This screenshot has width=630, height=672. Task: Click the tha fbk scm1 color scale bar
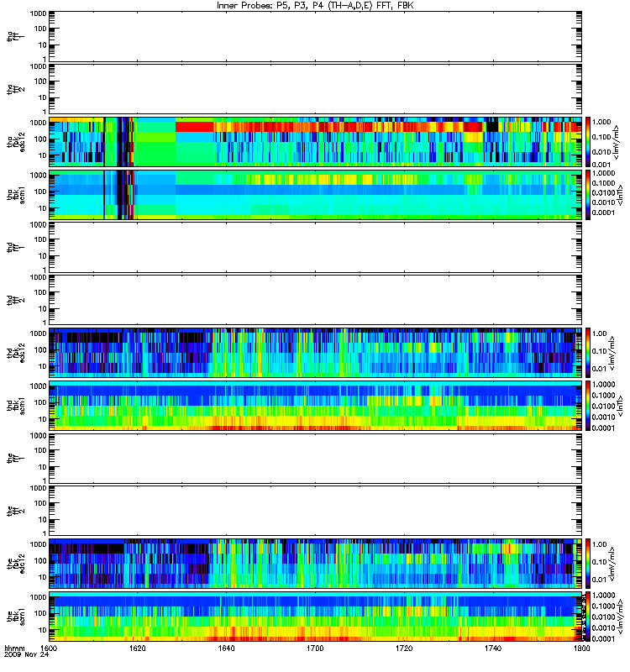point(588,195)
